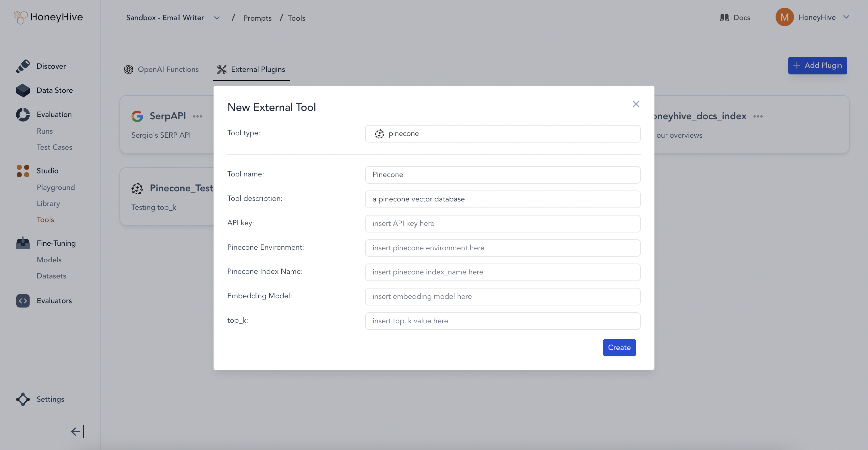Click the Add Plugin button
The width and height of the screenshot is (868, 450).
[817, 66]
